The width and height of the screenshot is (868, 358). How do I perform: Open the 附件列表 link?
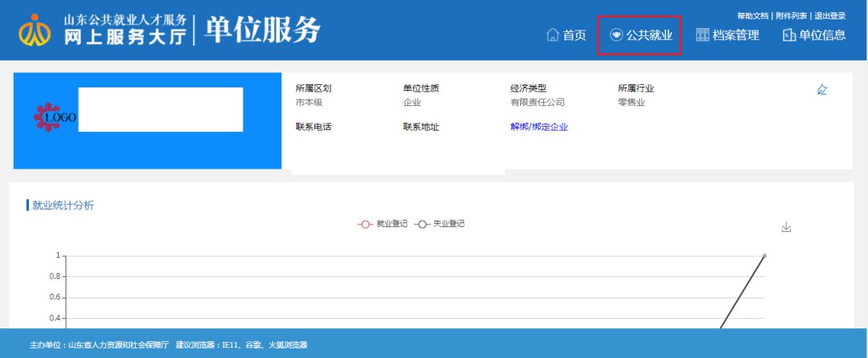(791, 16)
